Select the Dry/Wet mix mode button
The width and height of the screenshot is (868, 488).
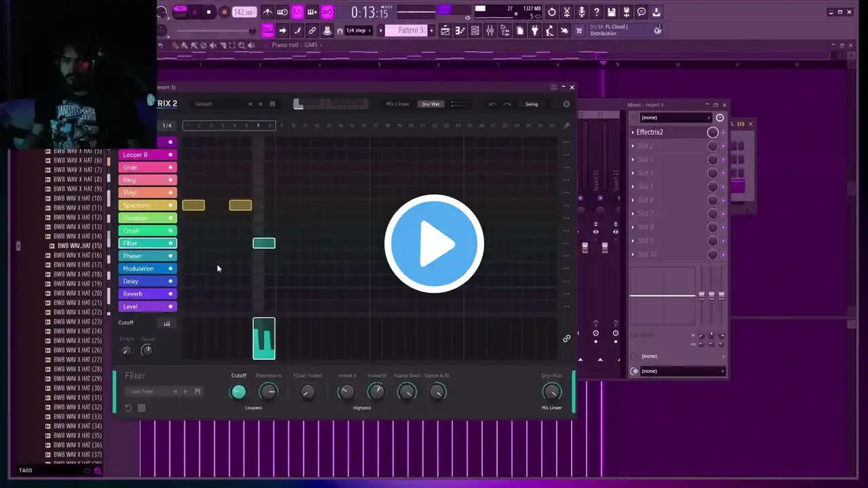click(431, 104)
